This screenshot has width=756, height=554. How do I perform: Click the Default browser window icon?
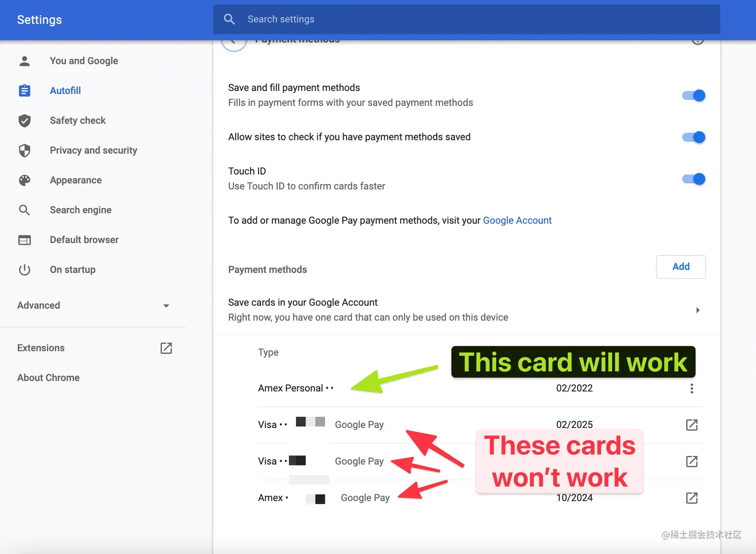pyautogui.click(x=24, y=240)
